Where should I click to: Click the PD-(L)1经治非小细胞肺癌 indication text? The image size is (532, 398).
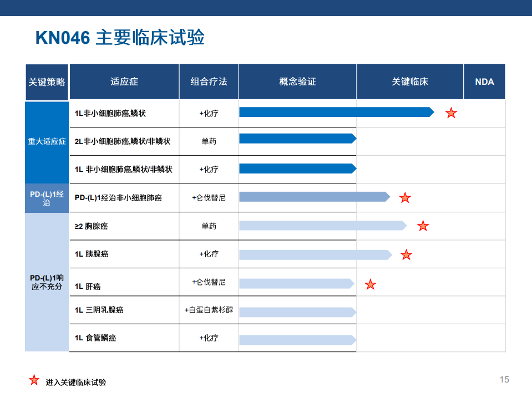pos(118,198)
